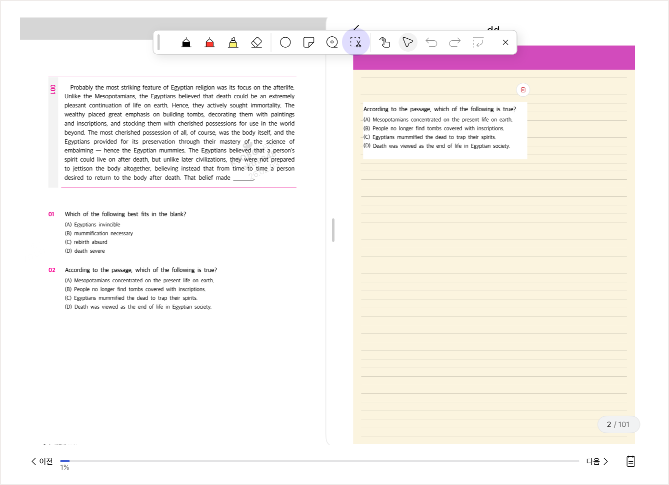The image size is (669, 485).
Task: Select left-page option (B) People no longer find tombs
Action: click(x=135, y=289)
